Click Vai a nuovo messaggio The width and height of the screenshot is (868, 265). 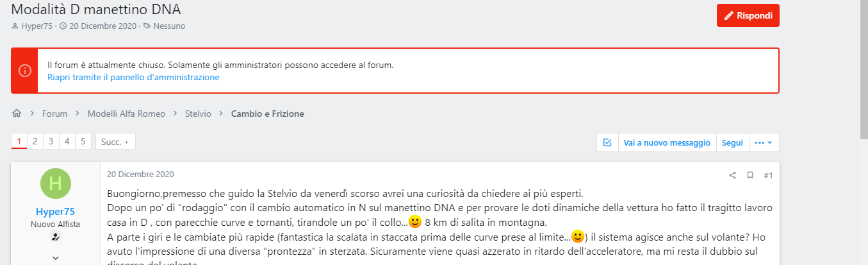coord(667,142)
